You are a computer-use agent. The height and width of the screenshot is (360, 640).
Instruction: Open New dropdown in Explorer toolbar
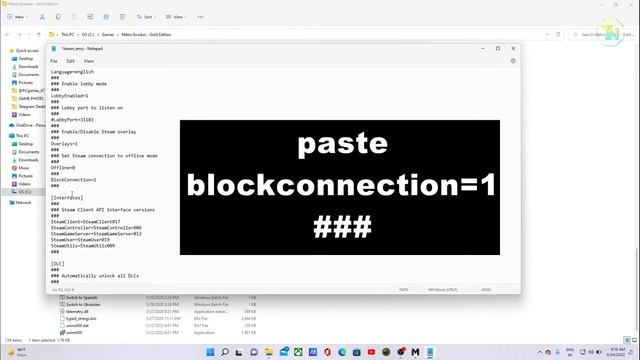pos(18,17)
